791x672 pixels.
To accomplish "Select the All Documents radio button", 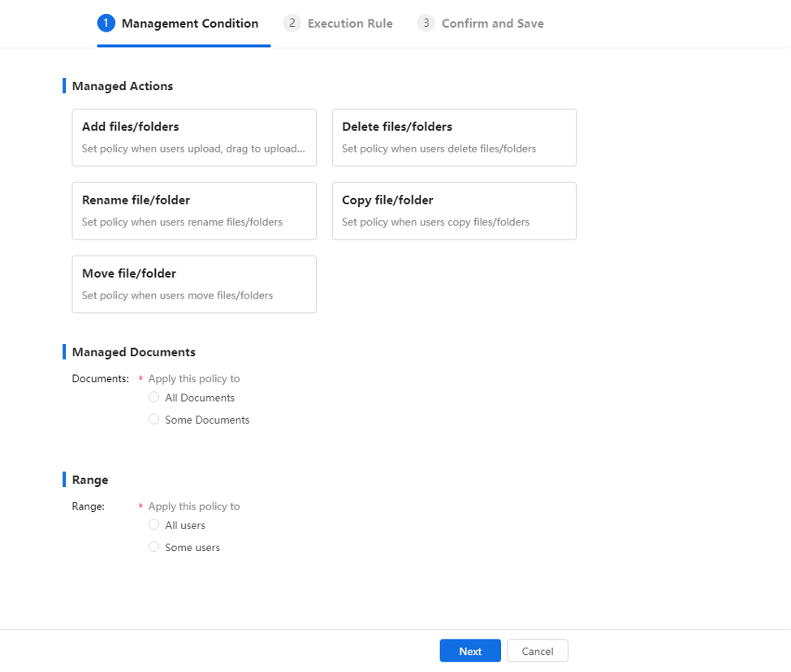I will (153, 397).
